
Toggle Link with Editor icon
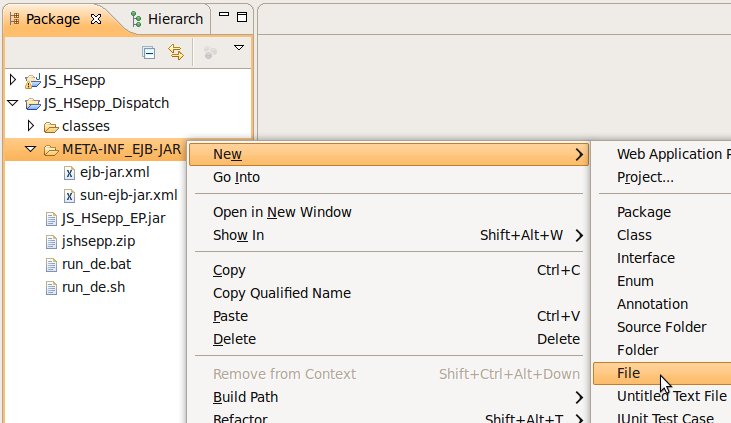tap(176, 52)
